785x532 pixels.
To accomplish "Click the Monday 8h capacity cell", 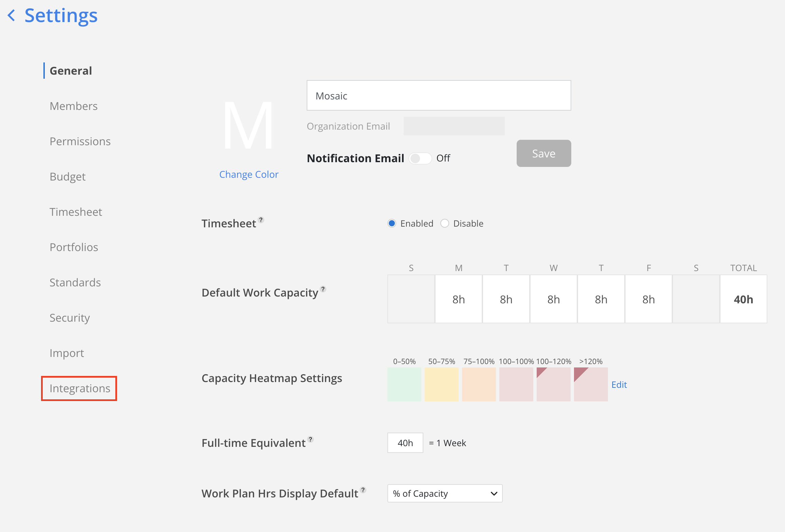I will (x=459, y=299).
